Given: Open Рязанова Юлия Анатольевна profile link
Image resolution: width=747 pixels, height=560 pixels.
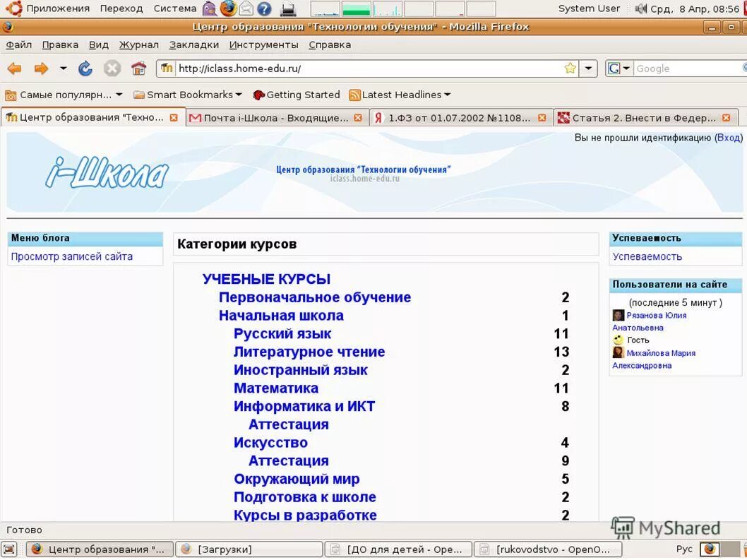Looking at the screenshot, I should coord(657,315).
